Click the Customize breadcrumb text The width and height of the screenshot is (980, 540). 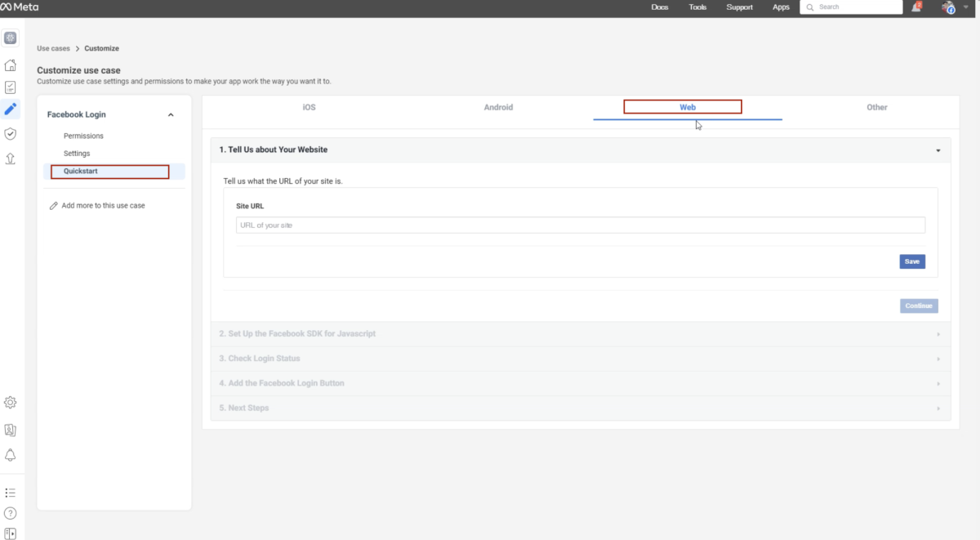click(x=101, y=49)
